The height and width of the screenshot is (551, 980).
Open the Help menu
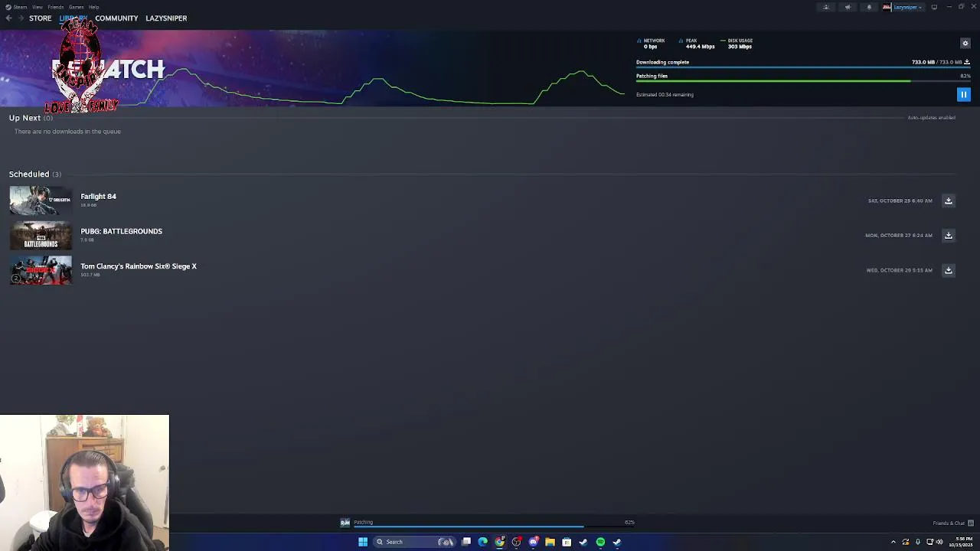pos(93,7)
